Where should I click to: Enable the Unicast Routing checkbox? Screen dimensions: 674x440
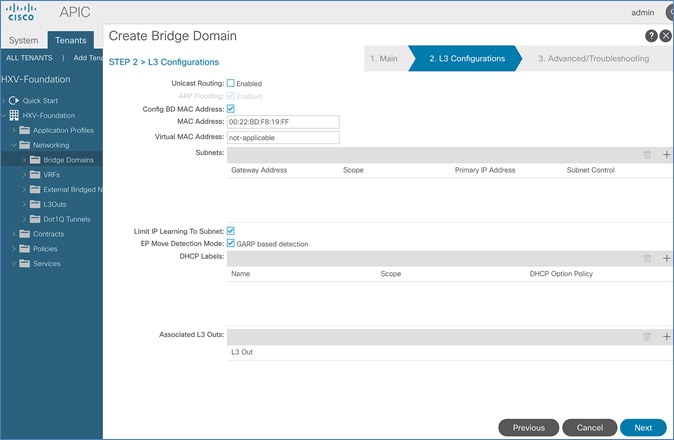tap(231, 83)
